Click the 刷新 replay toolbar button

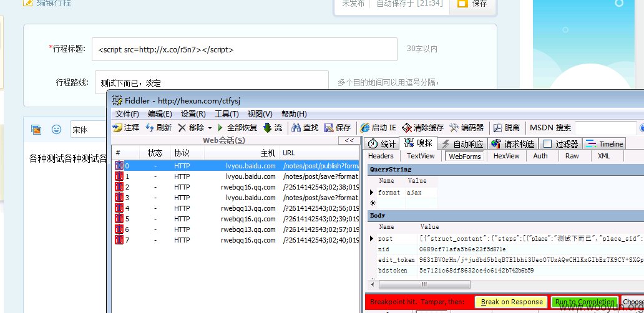click(x=159, y=128)
